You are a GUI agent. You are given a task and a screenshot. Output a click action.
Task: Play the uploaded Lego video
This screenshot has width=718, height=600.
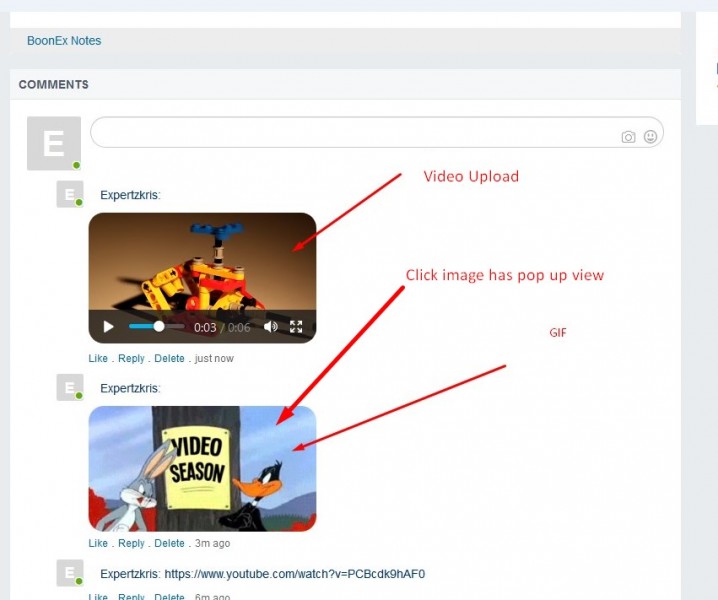coord(109,327)
